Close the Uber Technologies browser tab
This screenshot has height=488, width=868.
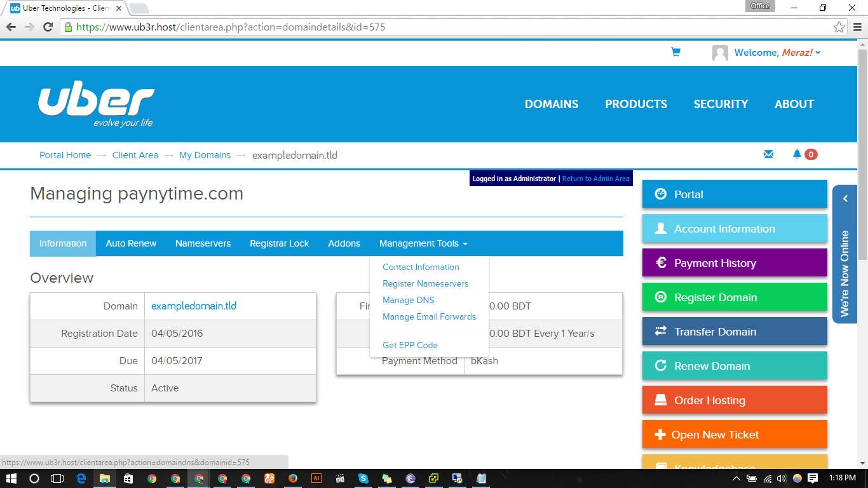(118, 8)
